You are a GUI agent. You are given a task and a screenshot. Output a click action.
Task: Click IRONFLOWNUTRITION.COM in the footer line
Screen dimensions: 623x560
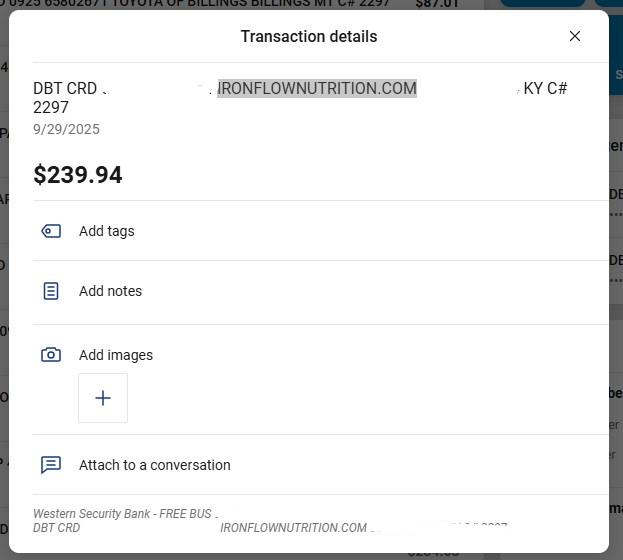[293, 527]
